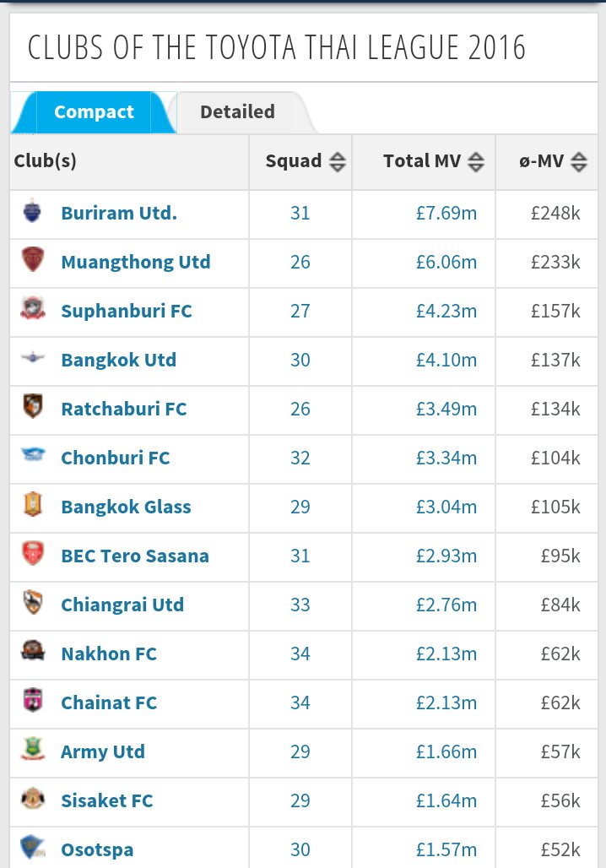
Task: Sort table by Squad column arrows
Action: (338, 162)
